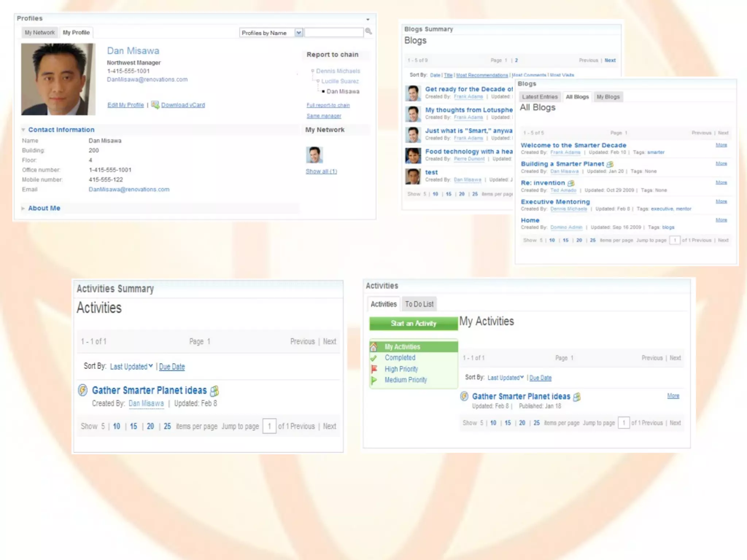The width and height of the screenshot is (747, 560).
Task: Click the Medium Priority green flag icon
Action: (x=373, y=380)
